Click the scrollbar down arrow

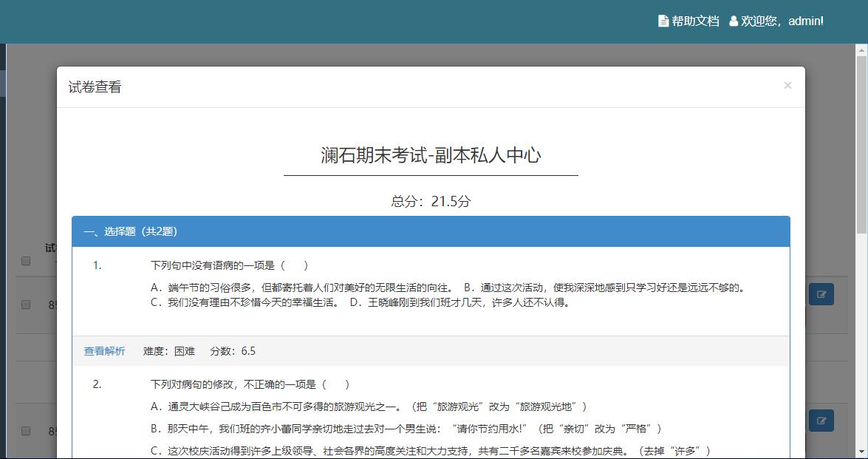tap(861, 452)
